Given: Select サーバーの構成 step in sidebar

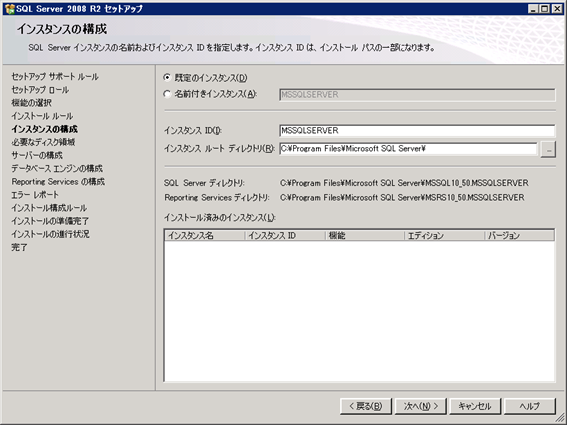Looking at the screenshot, I should (37, 156).
